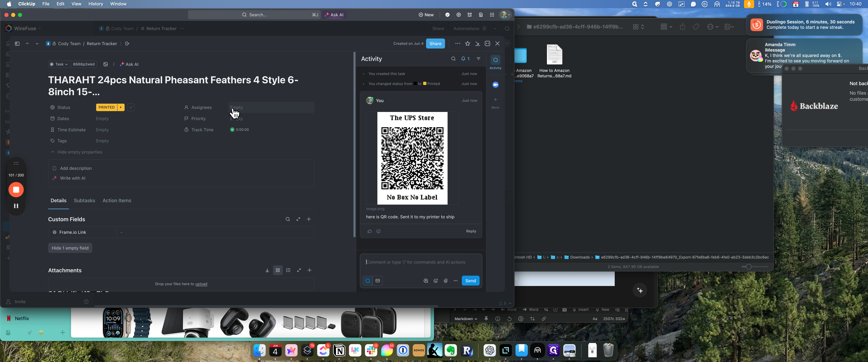The height and width of the screenshot is (362, 868).
Task: Switch to the Details tab
Action: [58, 201]
